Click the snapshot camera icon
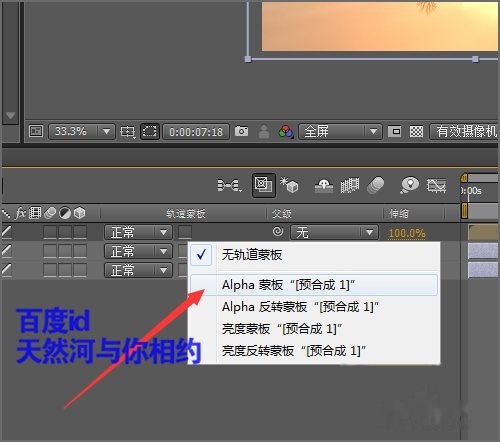The width and height of the screenshot is (500, 442). click(241, 131)
